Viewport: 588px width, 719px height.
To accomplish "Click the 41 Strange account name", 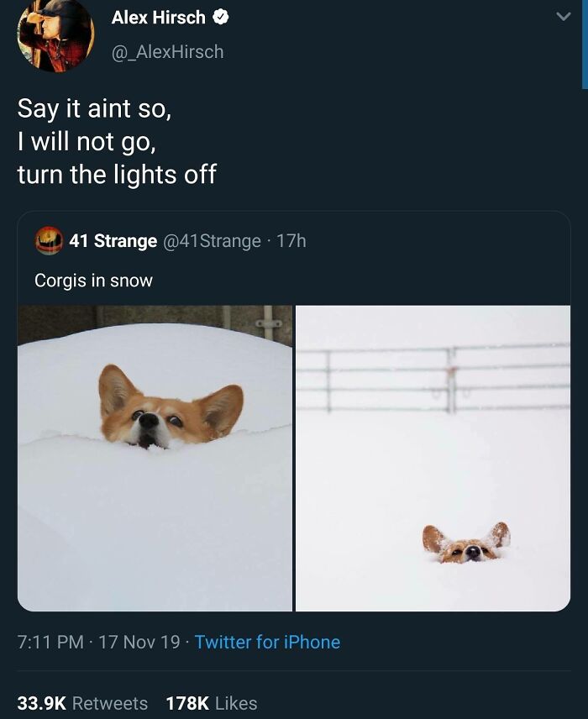I will 113,241.
